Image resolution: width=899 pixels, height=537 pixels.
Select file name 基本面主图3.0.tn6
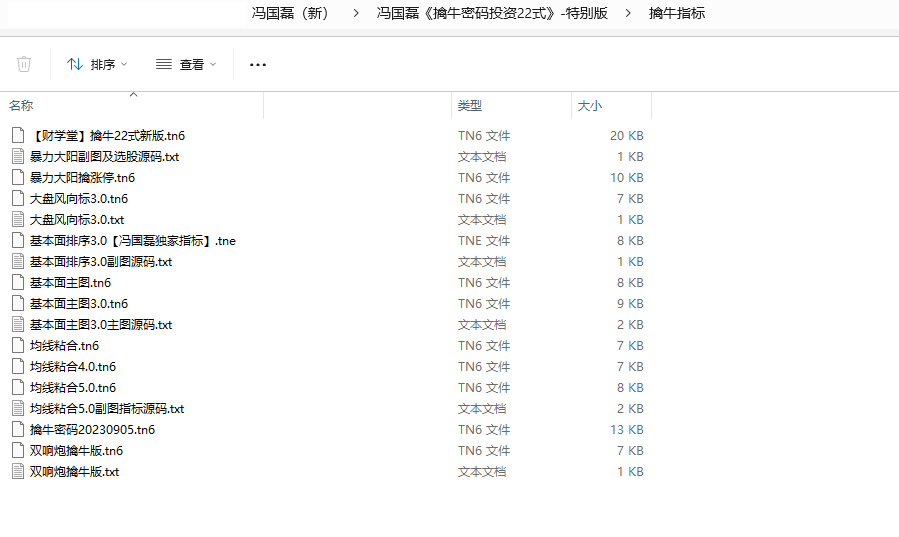(79, 304)
